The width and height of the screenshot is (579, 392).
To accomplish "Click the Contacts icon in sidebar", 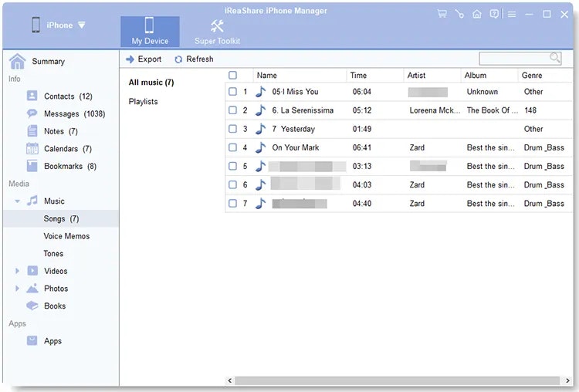I will [32, 96].
